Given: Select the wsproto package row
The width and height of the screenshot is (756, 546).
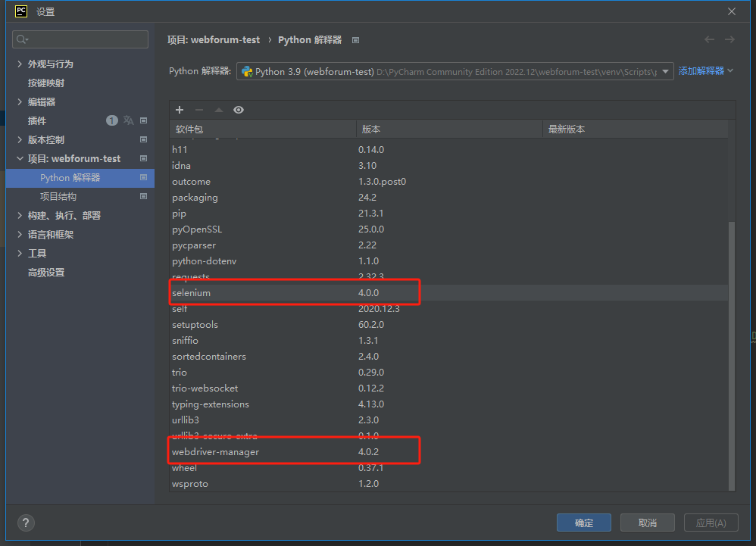Looking at the screenshot, I should point(448,483).
